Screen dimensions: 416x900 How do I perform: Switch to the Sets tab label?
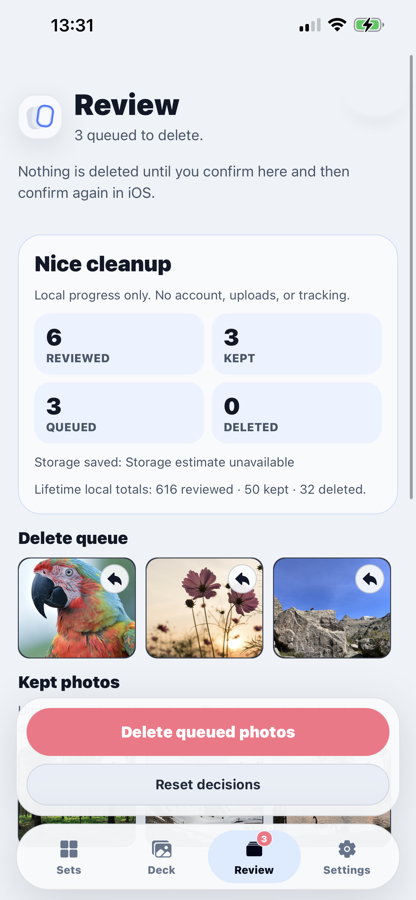69,870
